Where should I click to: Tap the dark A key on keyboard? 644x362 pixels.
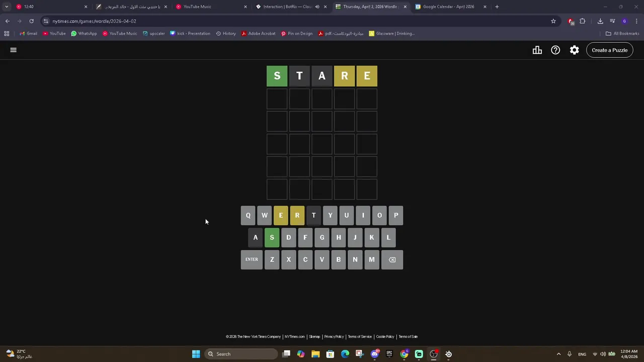256,237
